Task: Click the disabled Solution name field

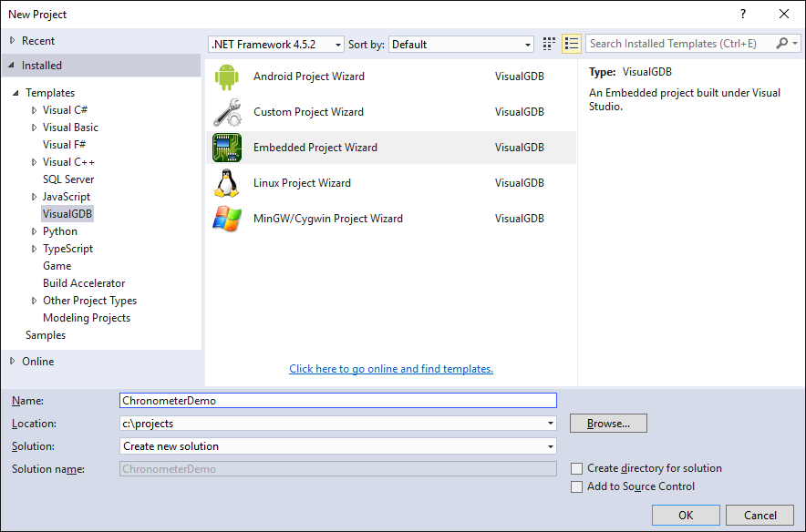Action: pyautogui.click(x=338, y=469)
